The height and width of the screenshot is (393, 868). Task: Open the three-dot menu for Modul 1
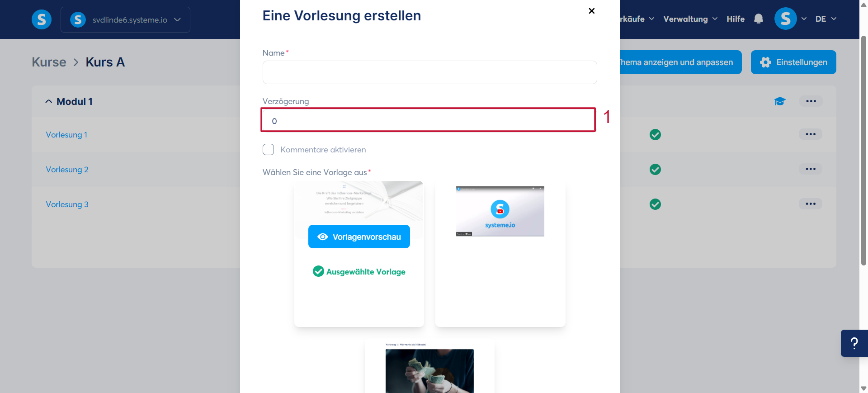811,101
